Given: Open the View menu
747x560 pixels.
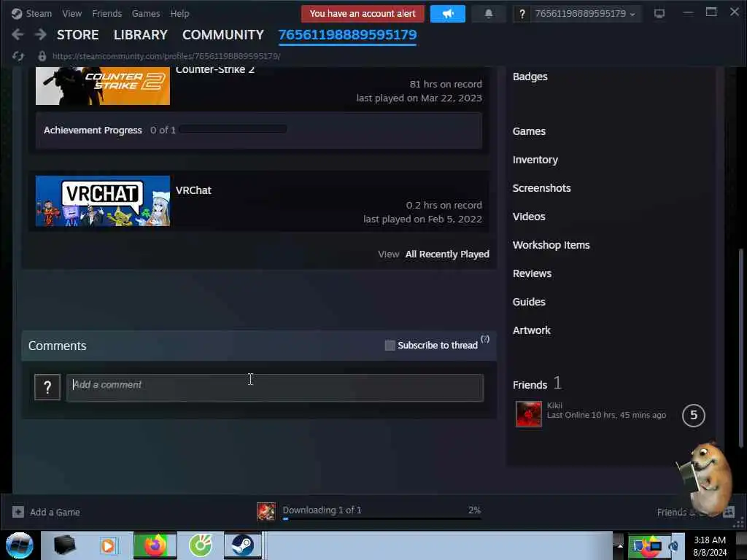Looking at the screenshot, I should (x=72, y=13).
